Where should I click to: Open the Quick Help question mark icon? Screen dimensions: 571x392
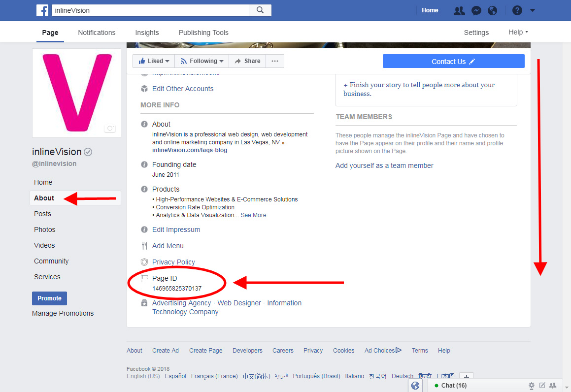click(x=517, y=10)
